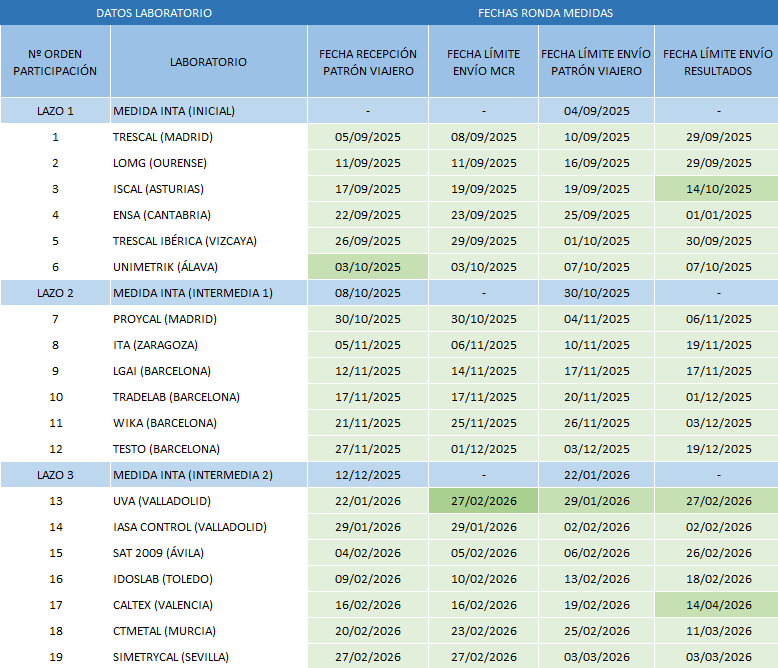Click the FECHA RECEPCIÓN PATRÓN VIAJERO header
Viewport: 778px width, 668px height.
point(367,62)
